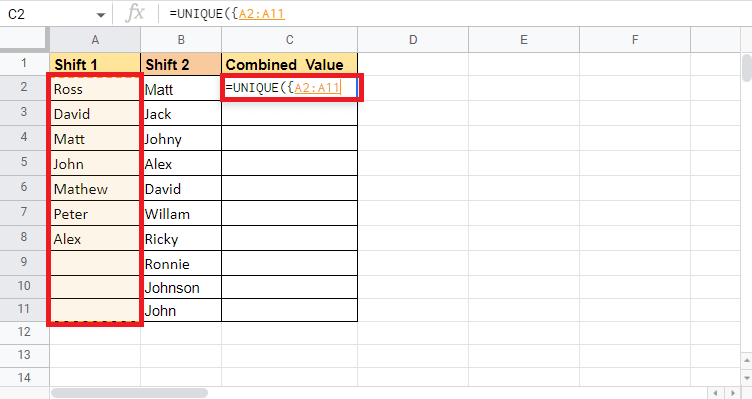Click cell containing Ricky
The height and width of the screenshot is (399, 752).
(181, 238)
